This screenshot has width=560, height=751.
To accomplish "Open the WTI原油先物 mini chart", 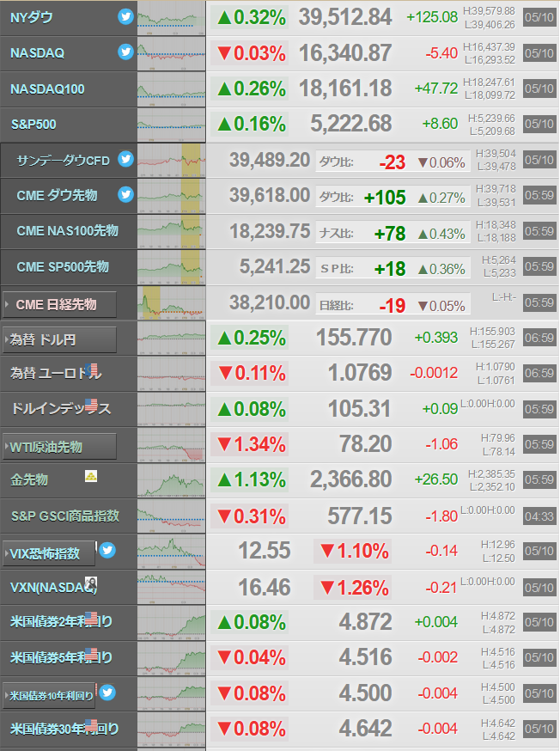I will [x=172, y=445].
